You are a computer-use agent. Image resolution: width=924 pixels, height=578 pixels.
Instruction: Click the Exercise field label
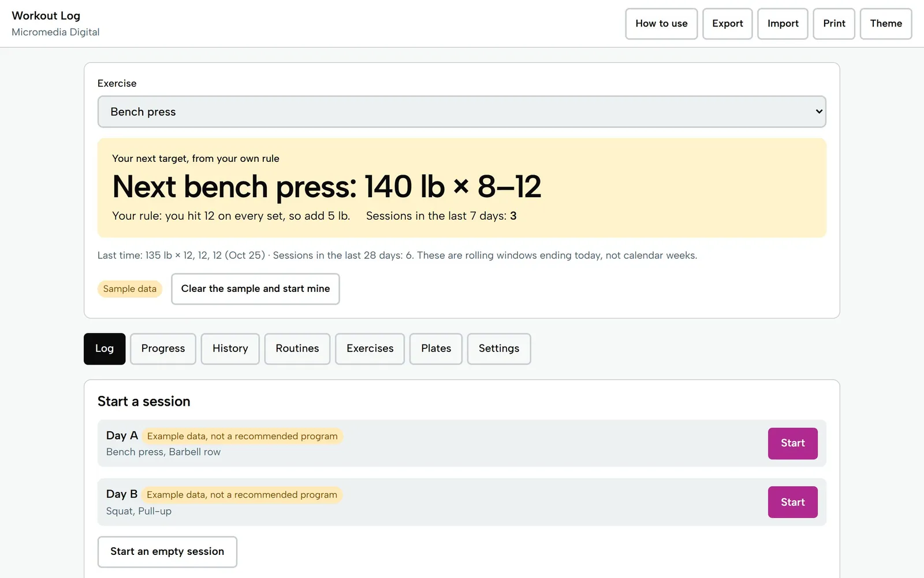coord(117,83)
